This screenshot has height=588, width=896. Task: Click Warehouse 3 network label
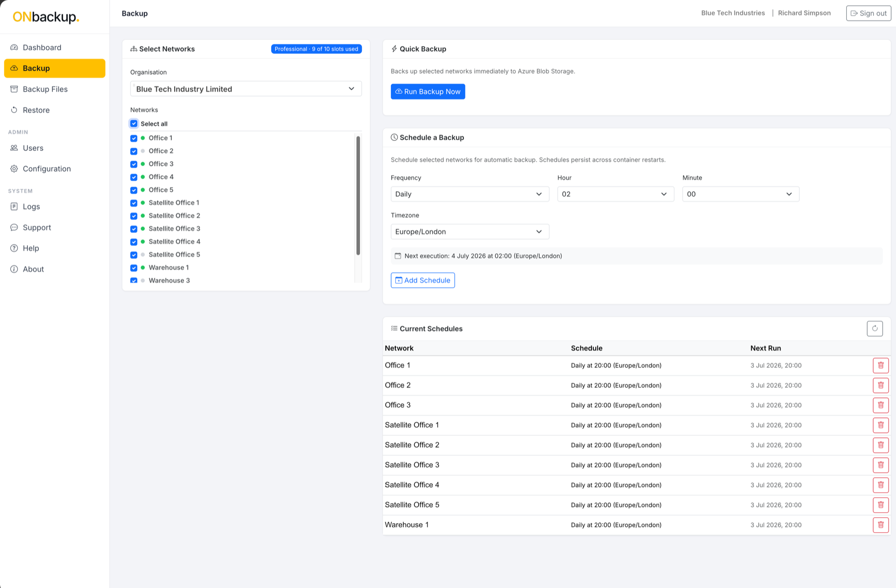coord(169,280)
